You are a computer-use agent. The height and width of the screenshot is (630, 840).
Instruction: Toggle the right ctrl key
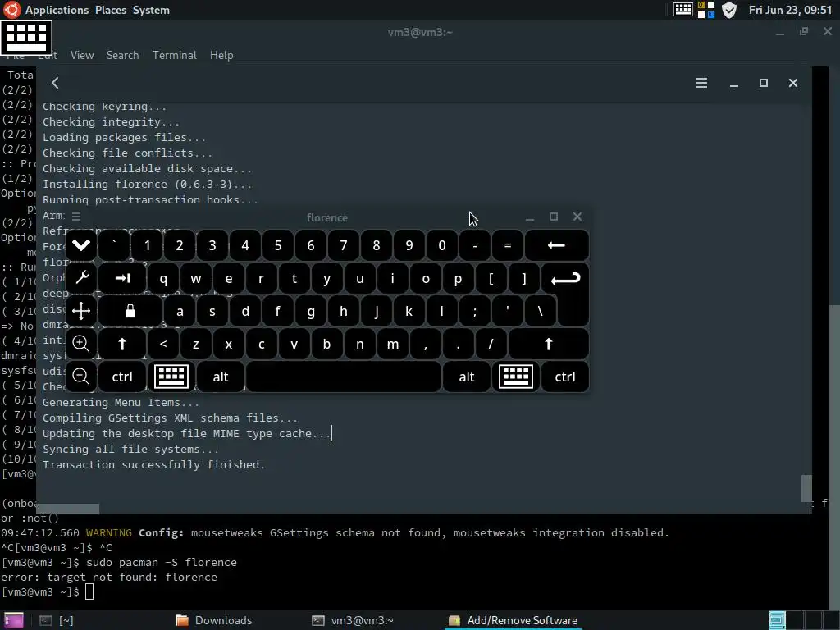pos(565,376)
